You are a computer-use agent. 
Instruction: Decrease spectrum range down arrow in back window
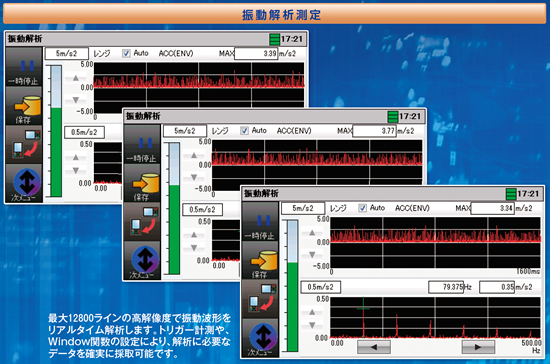[75, 171]
